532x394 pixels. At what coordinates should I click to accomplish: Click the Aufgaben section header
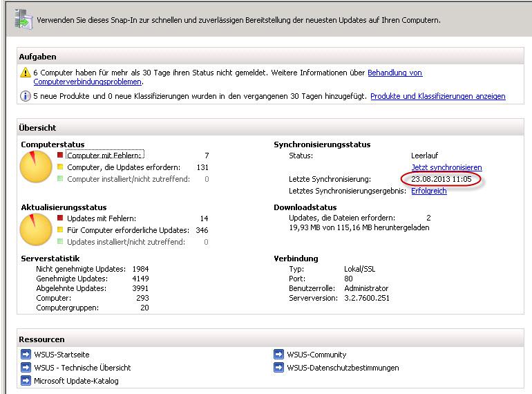(270, 56)
